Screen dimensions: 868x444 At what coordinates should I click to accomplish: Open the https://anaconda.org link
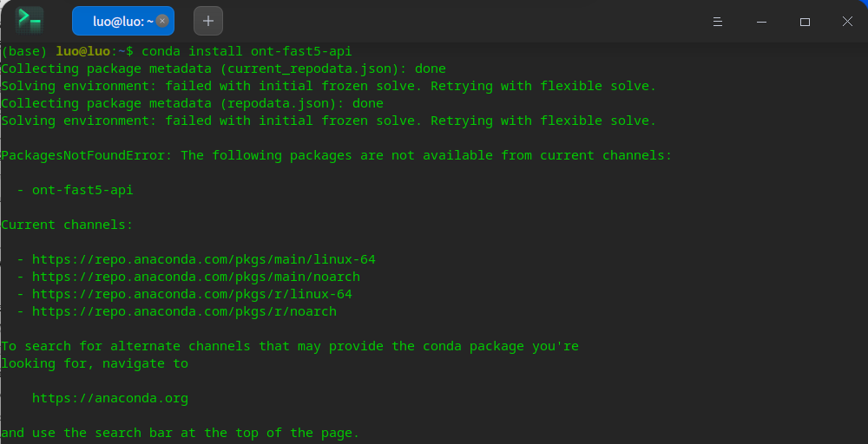coord(110,398)
